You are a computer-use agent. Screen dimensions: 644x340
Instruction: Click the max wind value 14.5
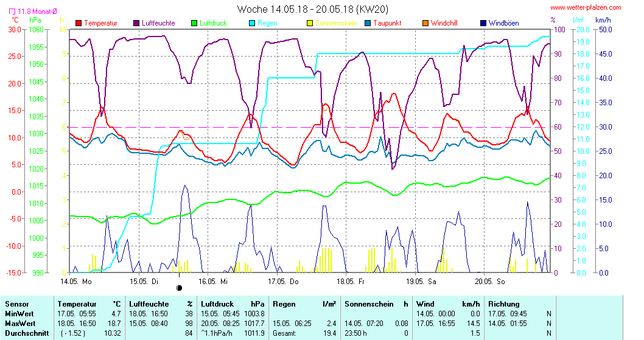(x=474, y=324)
